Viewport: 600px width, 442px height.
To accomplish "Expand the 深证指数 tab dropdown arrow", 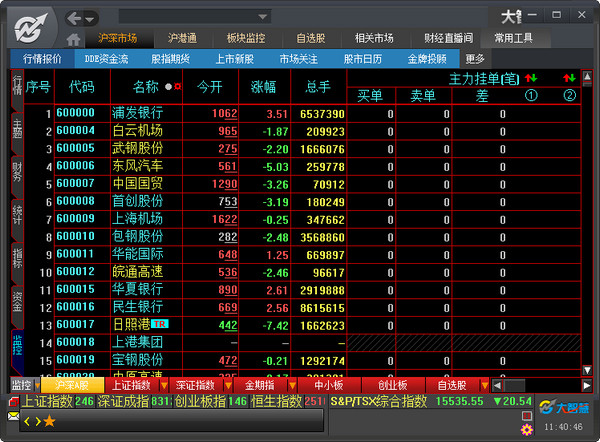I will click(x=228, y=385).
